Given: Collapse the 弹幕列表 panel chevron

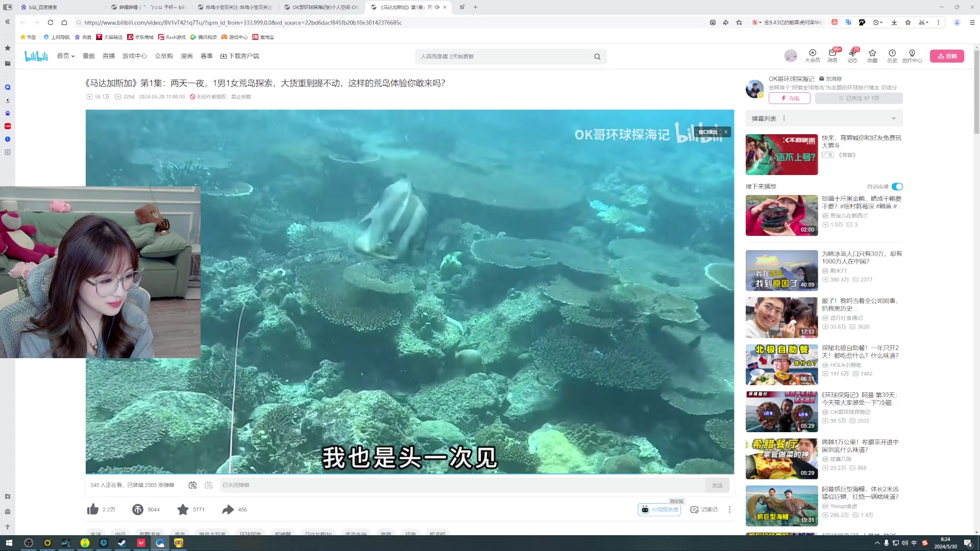Looking at the screenshot, I should tap(893, 118).
